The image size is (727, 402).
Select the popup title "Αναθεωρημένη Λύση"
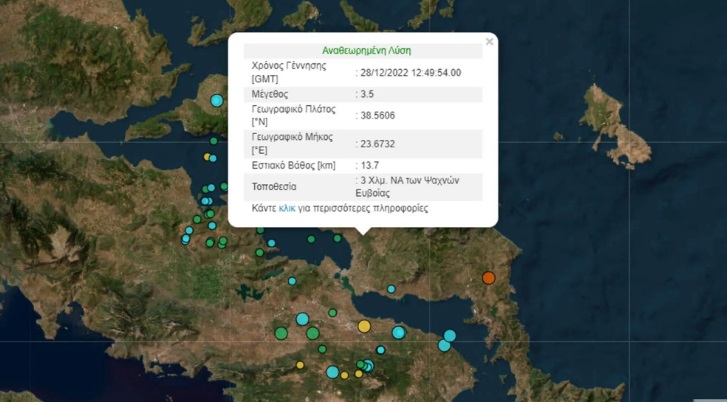click(366, 50)
